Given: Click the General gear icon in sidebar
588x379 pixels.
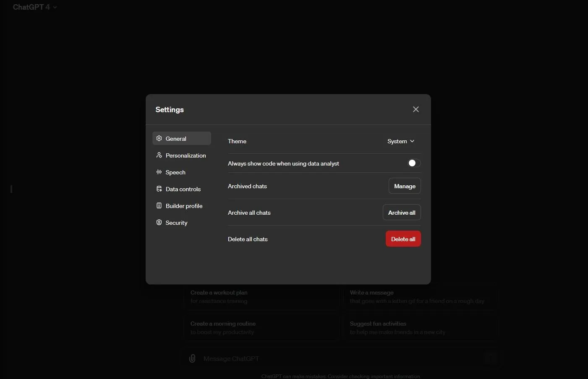Looking at the screenshot, I should 159,138.
